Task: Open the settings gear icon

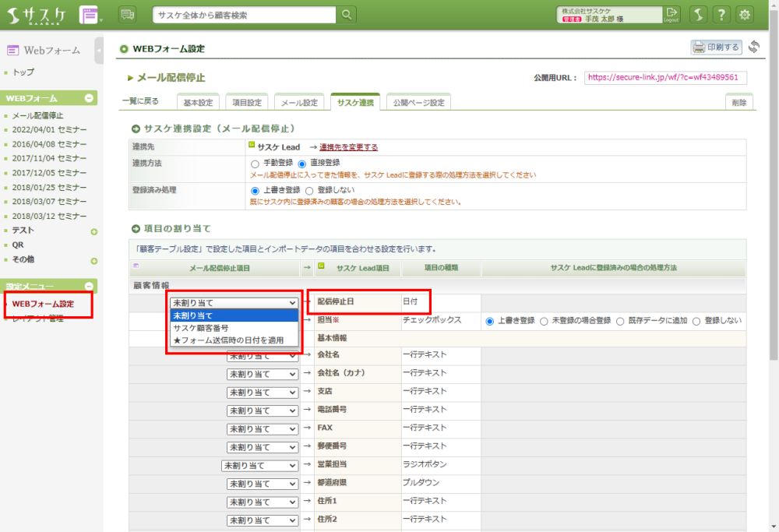Action: pos(745,15)
